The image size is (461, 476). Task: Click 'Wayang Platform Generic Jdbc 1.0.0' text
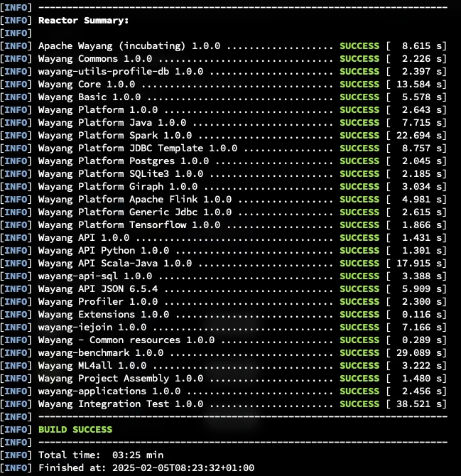pyautogui.click(x=135, y=212)
